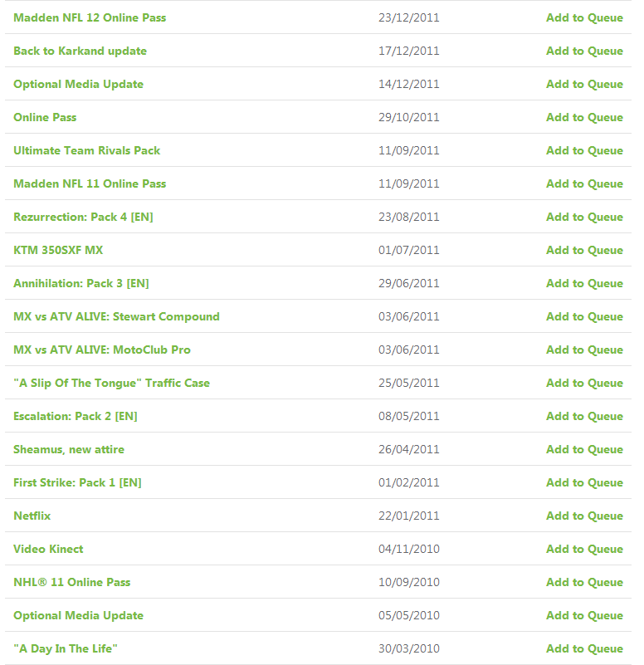The image size is (644, 665).
Task: Open NHL® 11 Online Pass link
Action: point(71,582)
